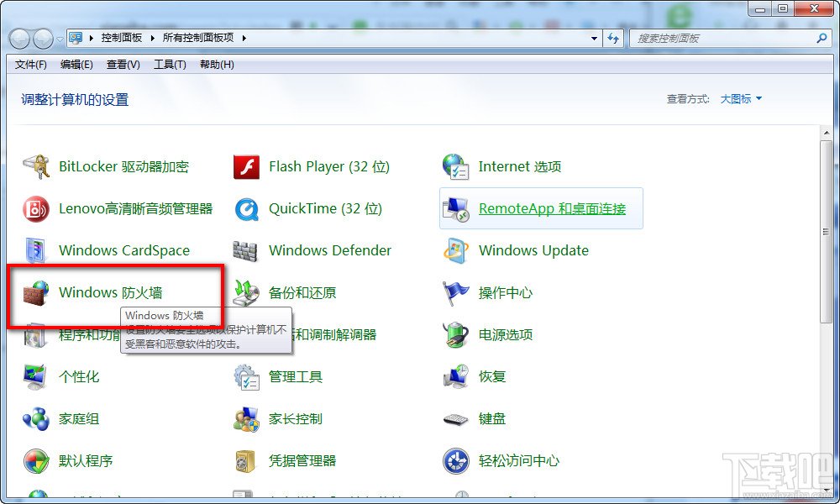Click the Flash Player red icon
Image resolution: width=840 pixels, height=504 pixels.
[246, 166]
